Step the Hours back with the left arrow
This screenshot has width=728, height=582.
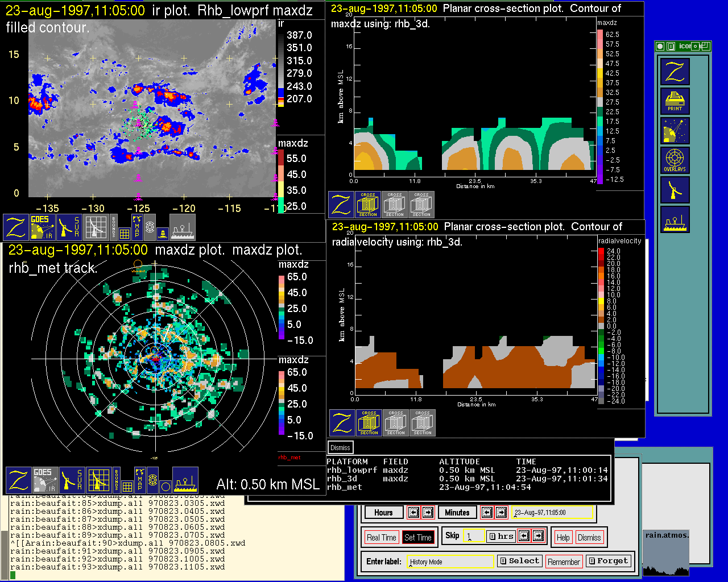pos(413,512)
